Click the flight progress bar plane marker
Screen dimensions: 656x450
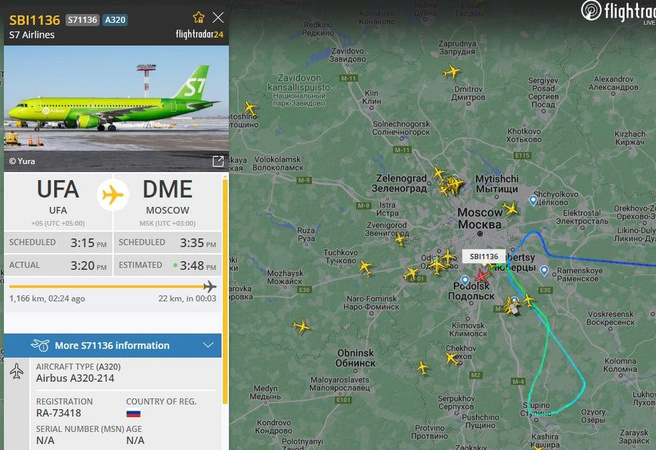coord(210,286)
